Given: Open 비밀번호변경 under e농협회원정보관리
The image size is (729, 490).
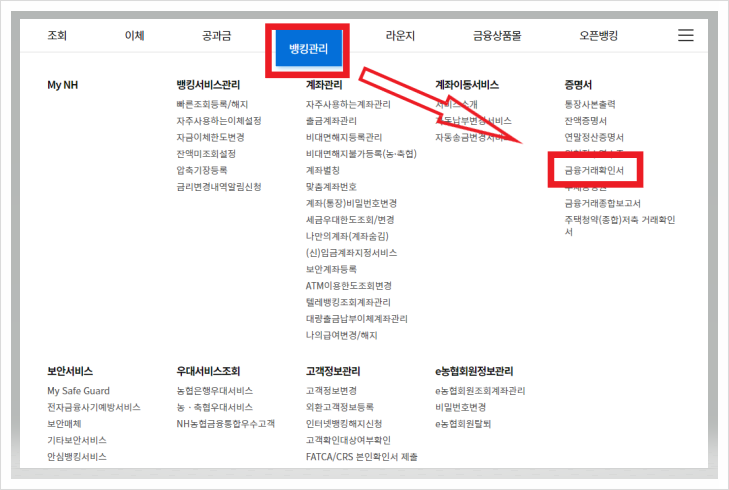Looking at the screenshot, I should tap(460, 407).
